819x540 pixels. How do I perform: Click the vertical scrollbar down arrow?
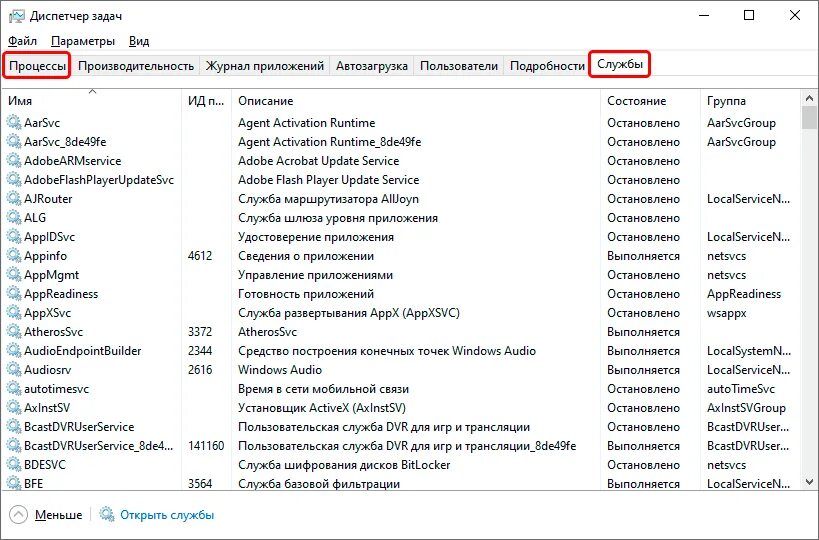pos(810,483)
